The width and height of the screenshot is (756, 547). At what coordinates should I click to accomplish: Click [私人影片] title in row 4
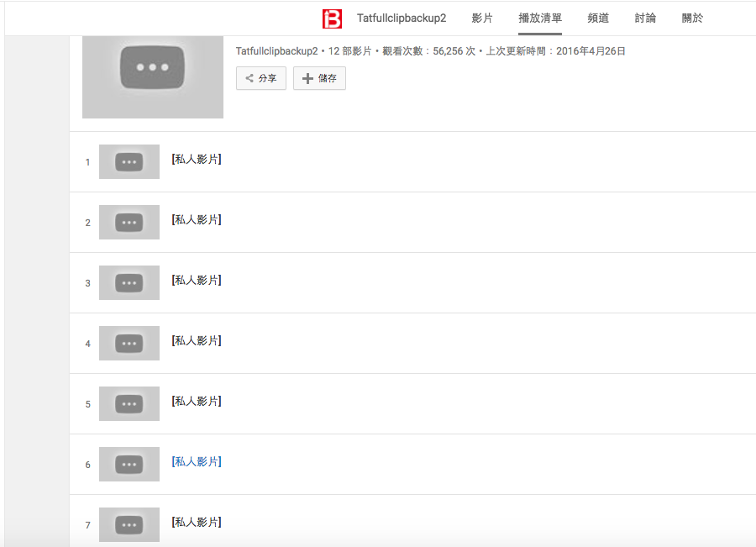tap(197, 341)
